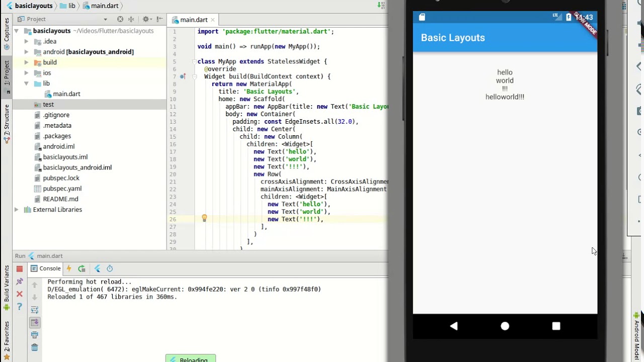Screen dimensions: 644x362
Task: Open the Project panel gear settings dropdown
Action: coord(147,19)
